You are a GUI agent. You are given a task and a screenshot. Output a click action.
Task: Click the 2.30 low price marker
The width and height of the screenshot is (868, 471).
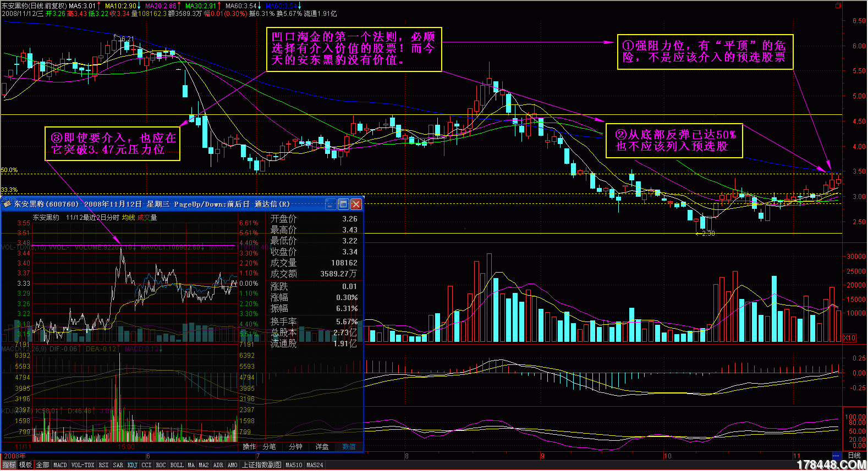click(706, 234)
